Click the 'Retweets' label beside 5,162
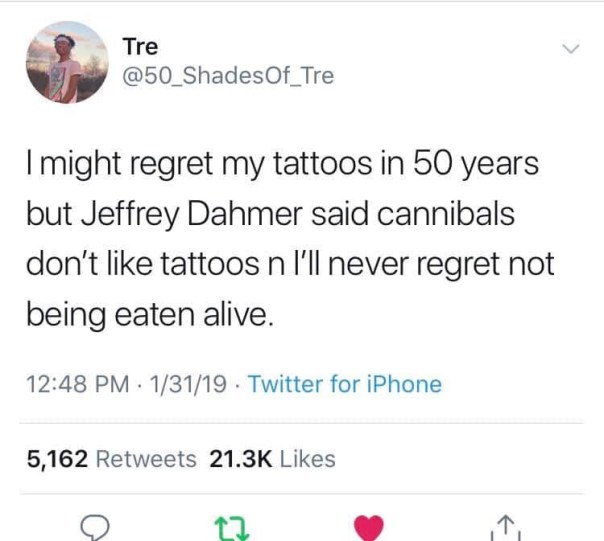Image resolution: width=604 pixels, height=541 pixels. 146,459
